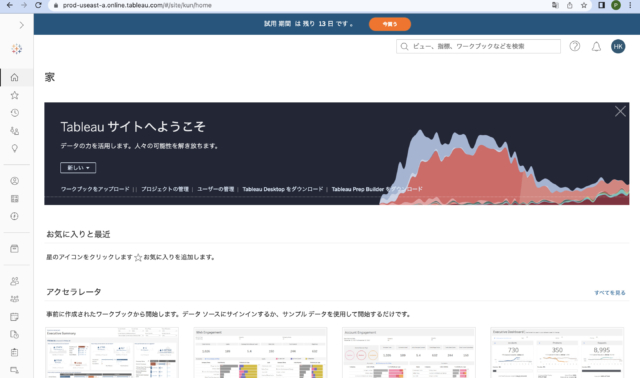The width and height of the screenshot is (640, 378).
Task: Open the 新しい dropdown button
Action: click(78, 168)
